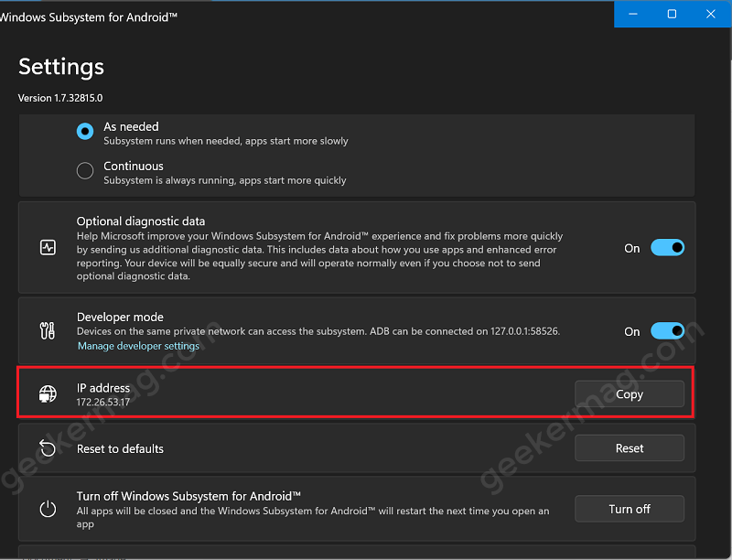This screenshot has width=732, height=560.
Task: Click the Version 1.7.32815.0 text
Action: pos(60,98)
